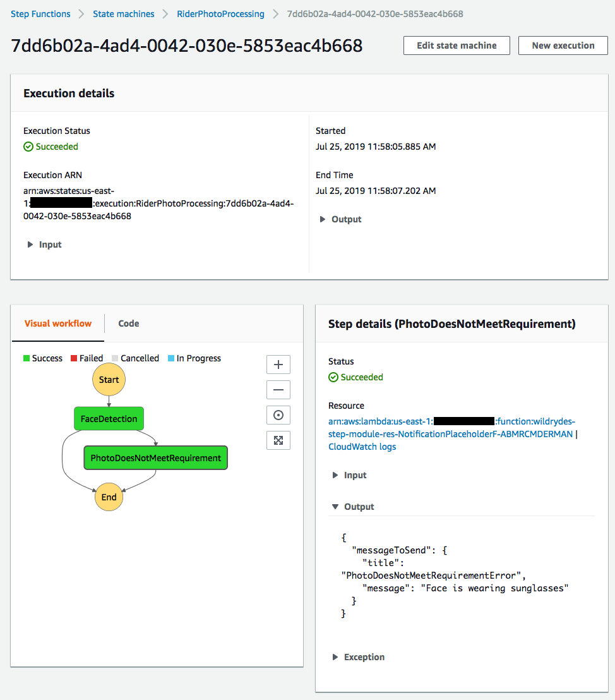This screenshot has width=615, height=700.
Task: Select the FaceDetection state node
Action: pos(109,419)
